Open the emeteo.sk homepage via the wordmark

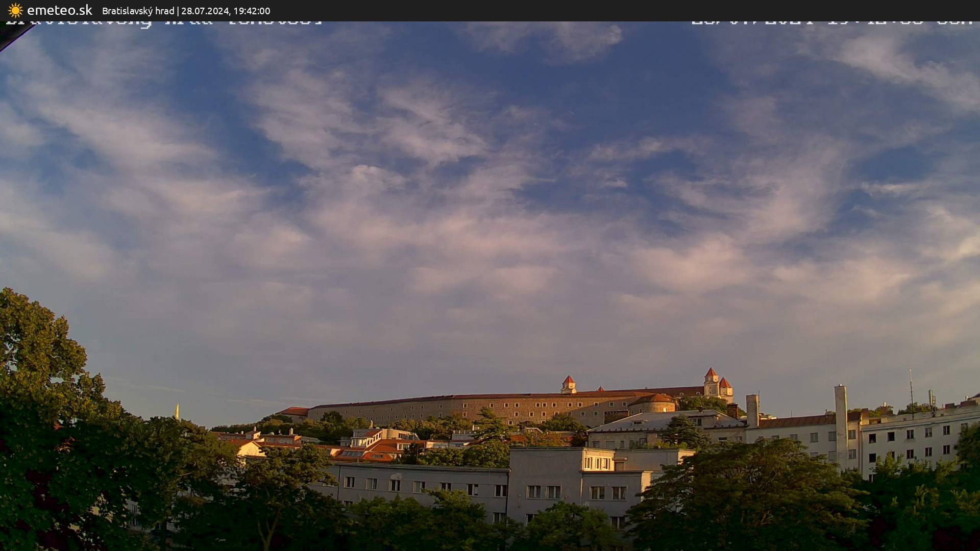coord(60,10)
